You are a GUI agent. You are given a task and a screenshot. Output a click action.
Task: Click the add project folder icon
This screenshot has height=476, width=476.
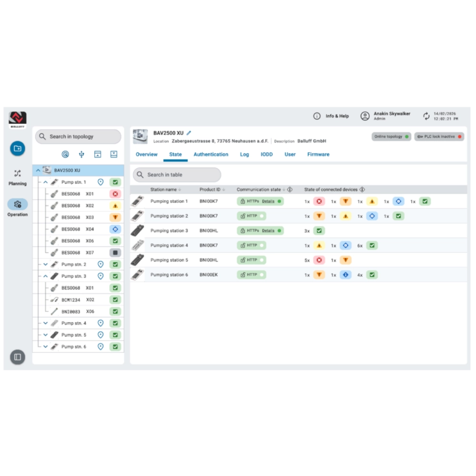[x=18, y=149]
